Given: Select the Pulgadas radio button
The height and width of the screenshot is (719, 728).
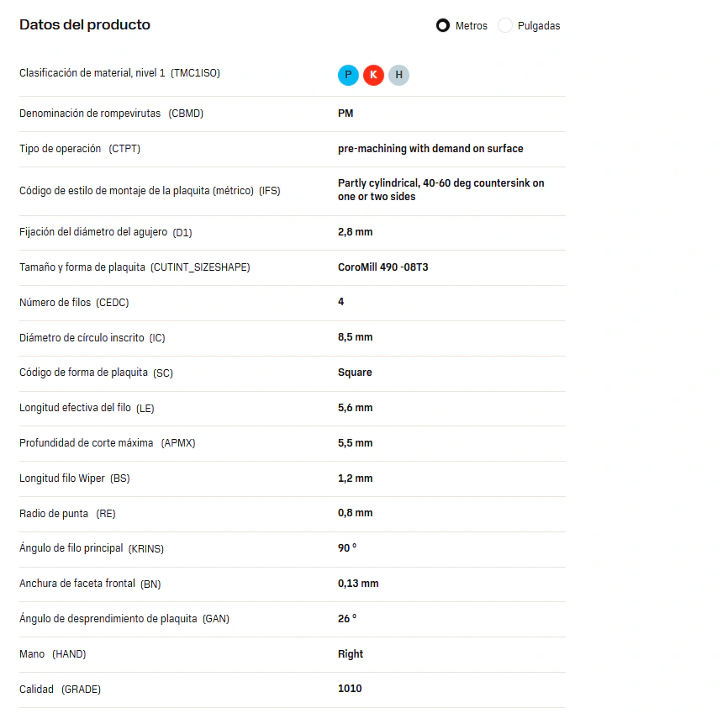Looking at the screenshot, I should 505,25.
